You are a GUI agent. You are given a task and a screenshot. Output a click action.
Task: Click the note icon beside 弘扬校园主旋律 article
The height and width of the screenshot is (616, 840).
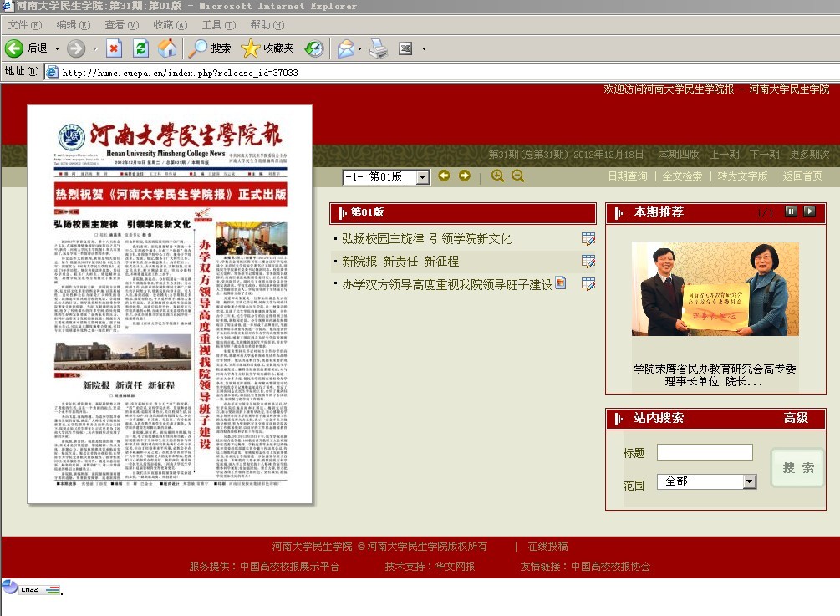click(588, 239)
